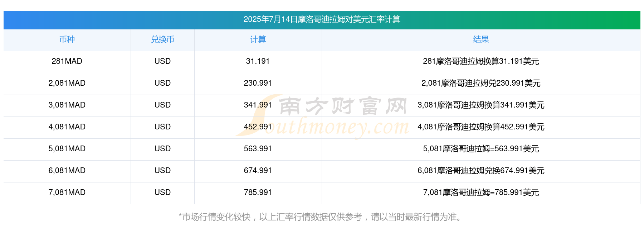Click the table title 2025年7月14日摩洛哥迪拉姆对美元汇率计算
The height and width of the screenshot is (233, 644).
[x=322, y=19]
